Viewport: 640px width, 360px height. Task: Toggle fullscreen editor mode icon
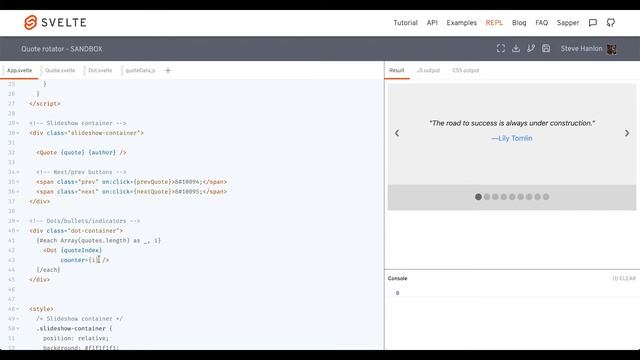501,49
